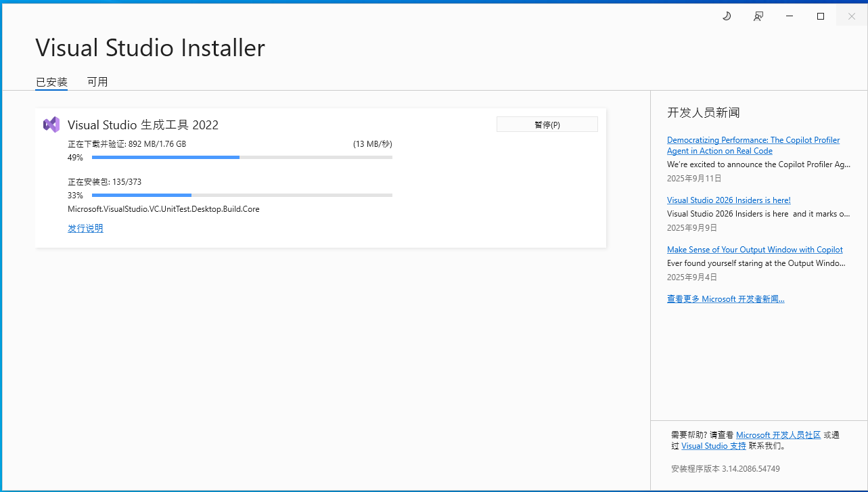Image resolution: width=868 pixels, height=492 pixels.
Task: Click the UnitTest.Desktop.Build.Core package name
Action: (164, 209)
